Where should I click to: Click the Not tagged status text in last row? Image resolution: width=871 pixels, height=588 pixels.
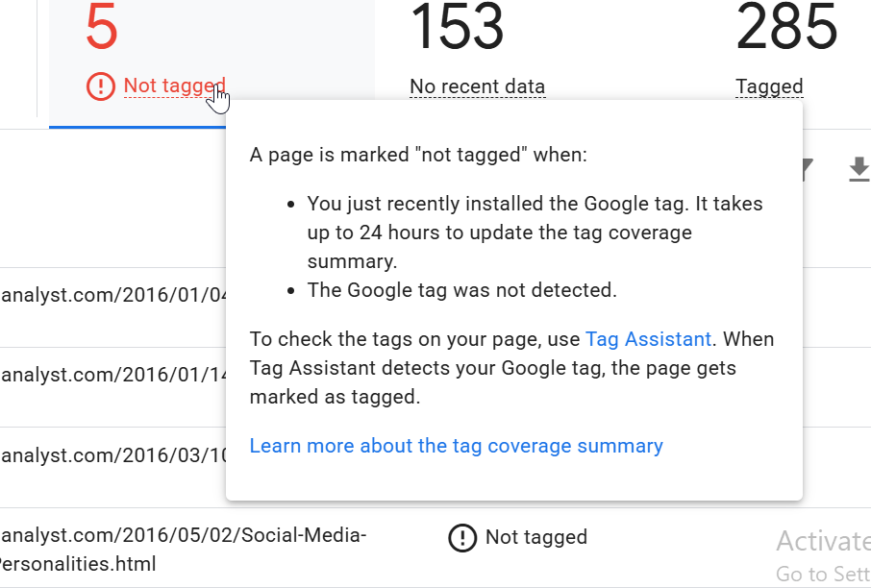(x=536, y=537)
